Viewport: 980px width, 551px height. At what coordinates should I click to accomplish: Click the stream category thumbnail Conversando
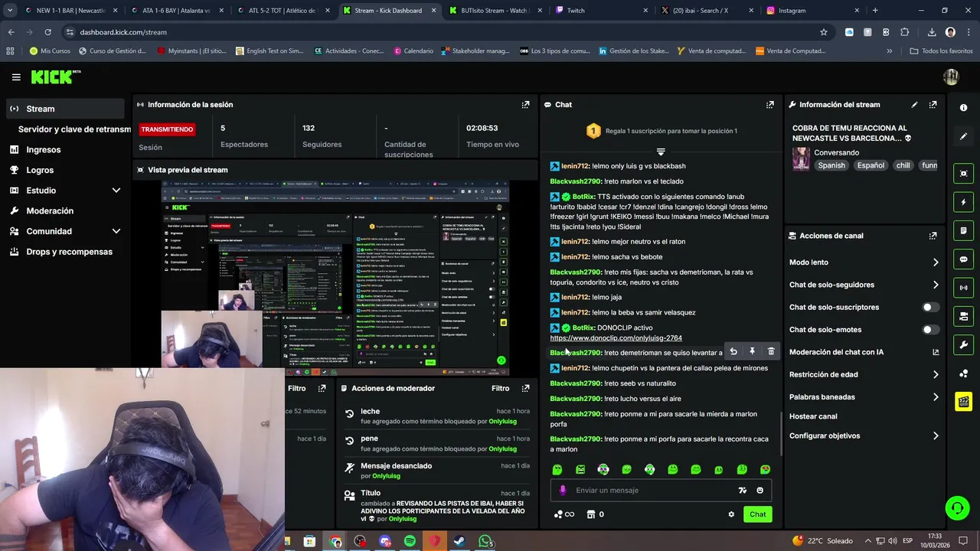(x=801, y=158)
